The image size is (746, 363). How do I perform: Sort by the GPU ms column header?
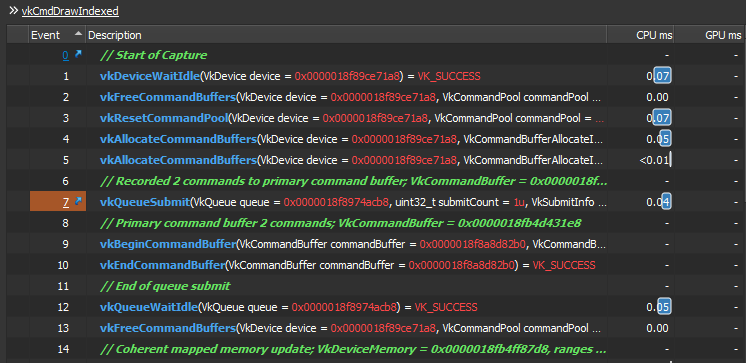[710, 35]
